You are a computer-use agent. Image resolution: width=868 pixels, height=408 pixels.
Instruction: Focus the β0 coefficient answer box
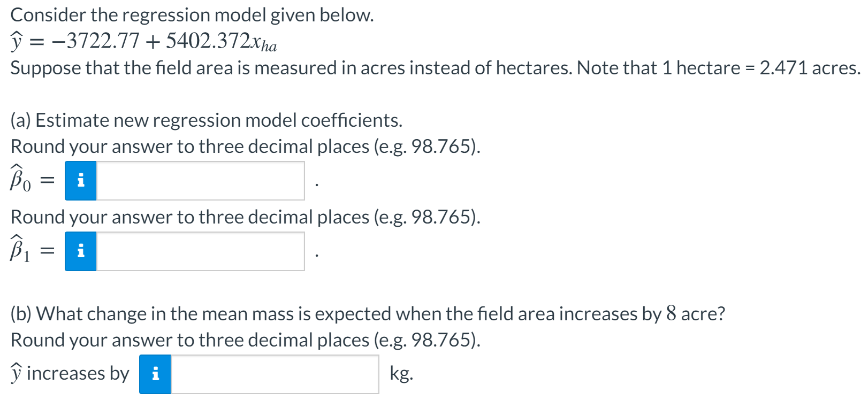pos(200,181)
